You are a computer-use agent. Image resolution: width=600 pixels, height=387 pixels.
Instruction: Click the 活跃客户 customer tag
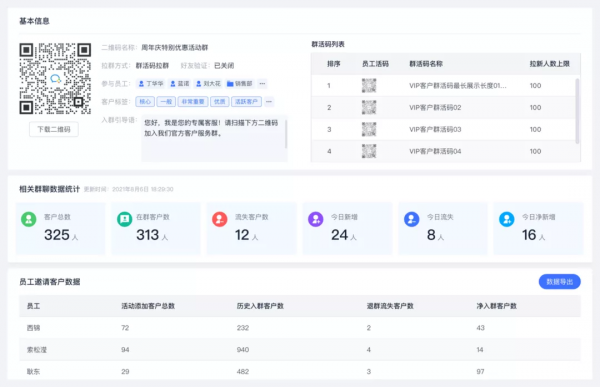click(x=246, y=101)
